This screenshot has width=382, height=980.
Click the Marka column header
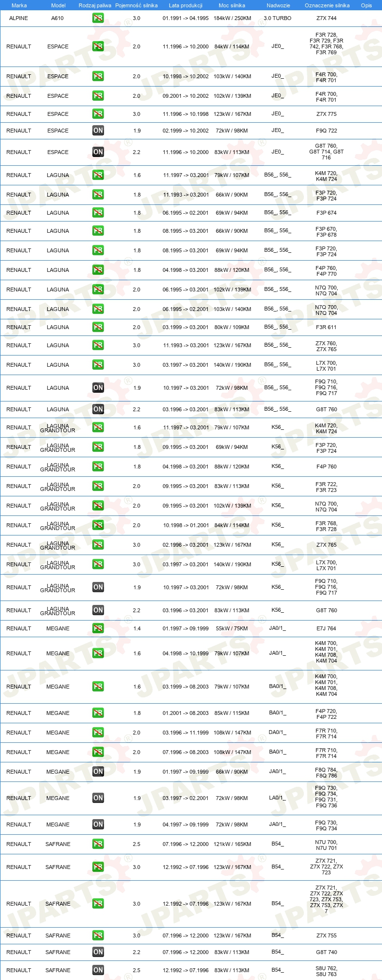19,5
